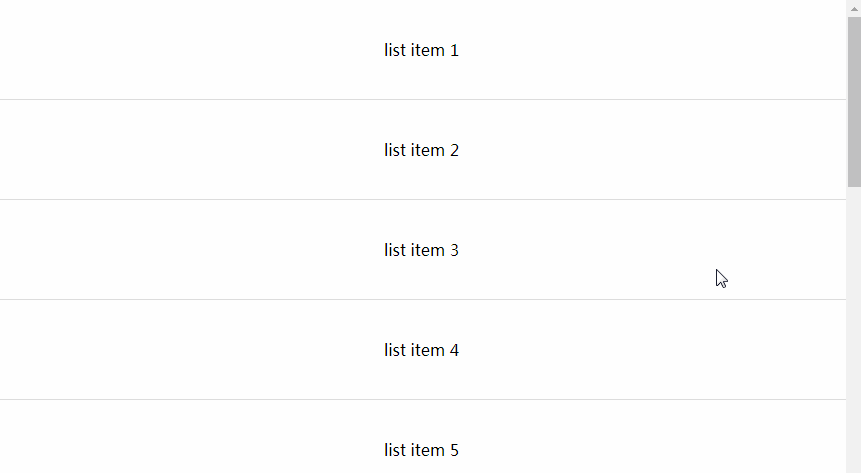
Task: Choose list item 4
Action: click(x=421, y=350)
